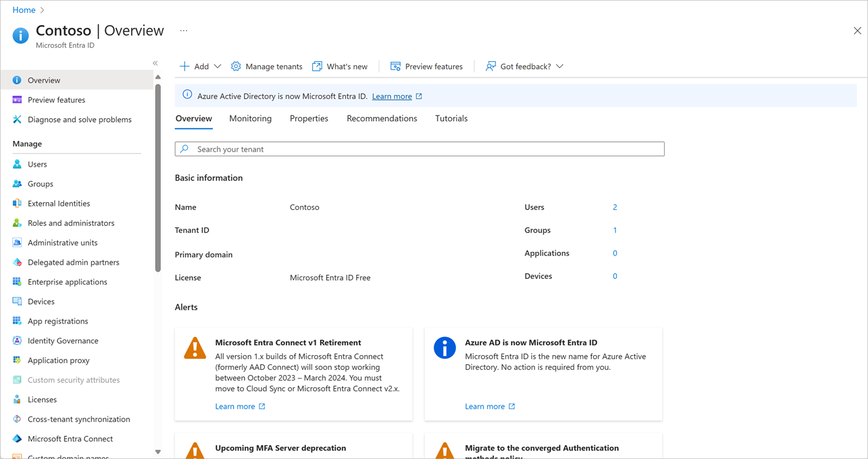Click the Application proxy icon
This screenshot has height=459, width=868.
point(17,360)
